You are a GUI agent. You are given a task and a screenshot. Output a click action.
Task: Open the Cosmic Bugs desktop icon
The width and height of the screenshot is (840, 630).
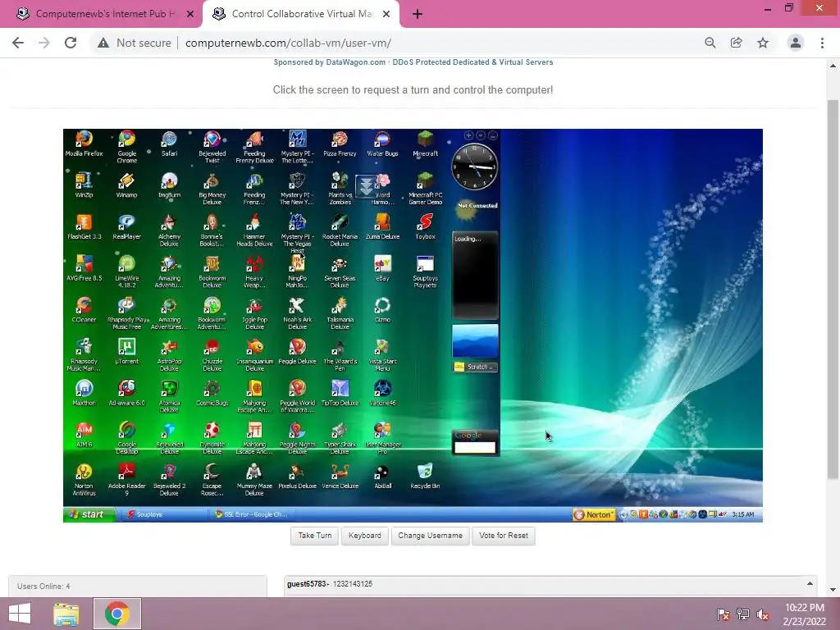point(212,393)
